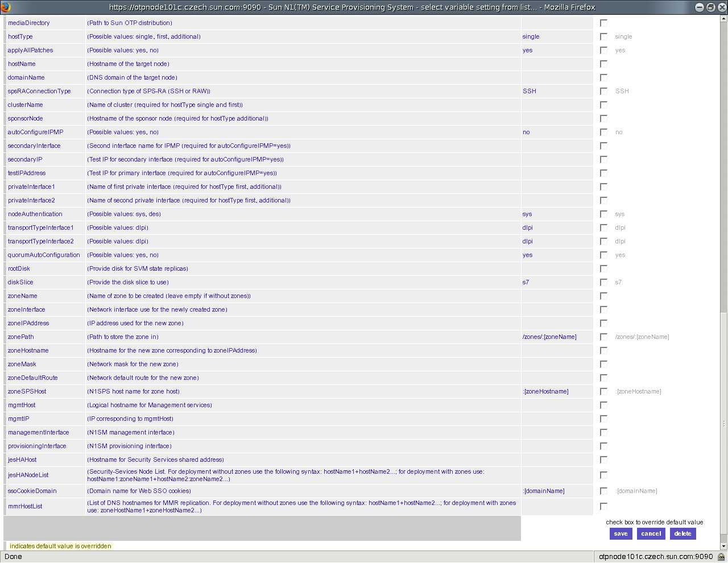Click the transportTypeInterface2 variable name
The image size is (728, 563).
[x=41, y=241]
